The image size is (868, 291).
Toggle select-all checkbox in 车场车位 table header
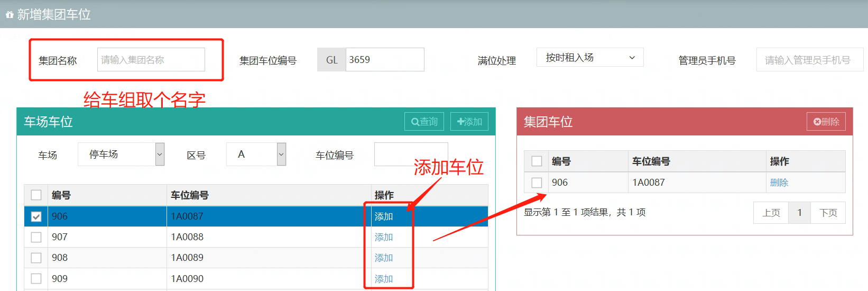[x=36, y=195]
